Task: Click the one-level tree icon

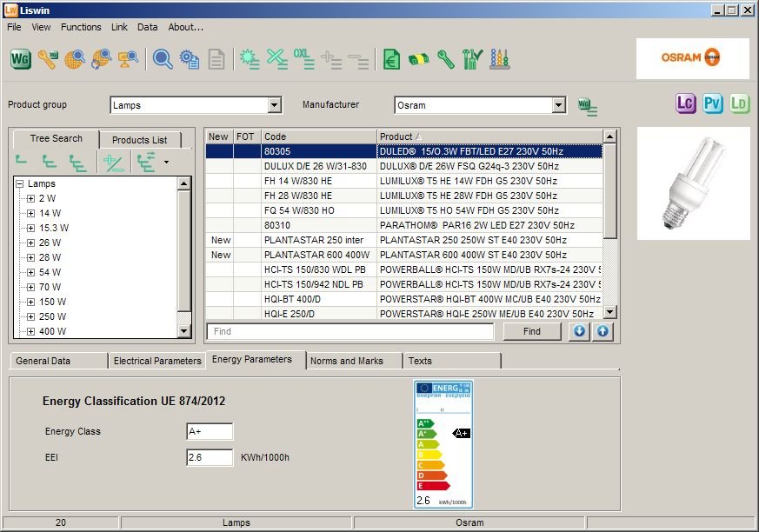Action: coord(21,161)
